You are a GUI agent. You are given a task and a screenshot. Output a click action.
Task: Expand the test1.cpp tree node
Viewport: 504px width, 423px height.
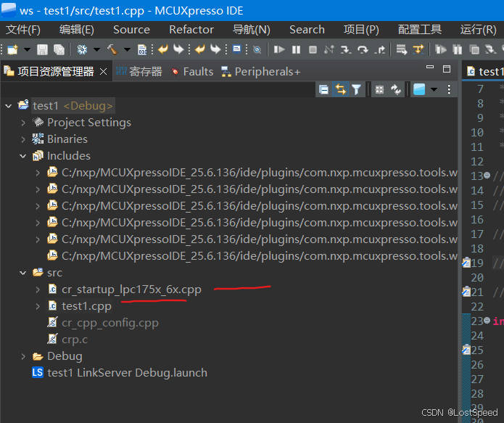coord(38,306)
